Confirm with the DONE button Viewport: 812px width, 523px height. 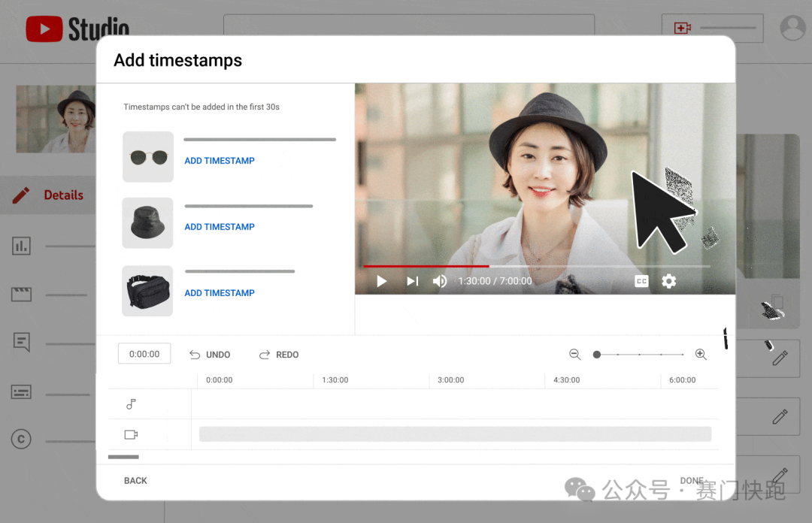coord(692,480)
